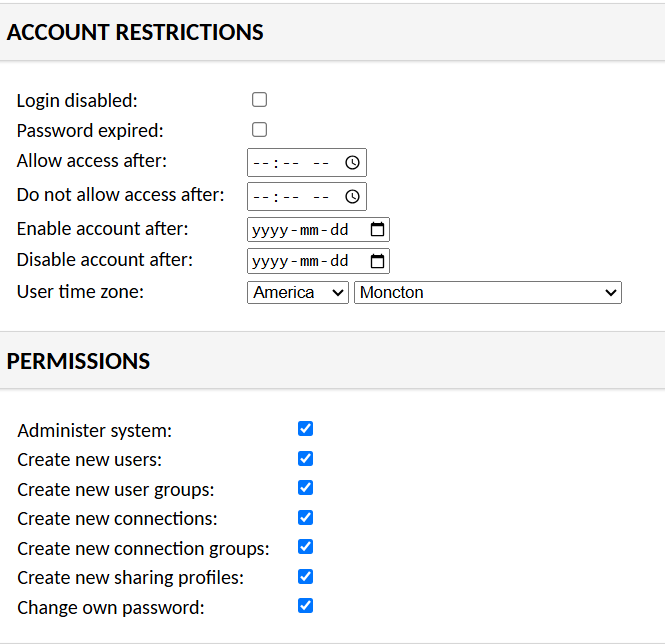This screenshot has height=644, width=665.
Task: Click clock icon in Allow access after field
Action: tap(352, 163)
